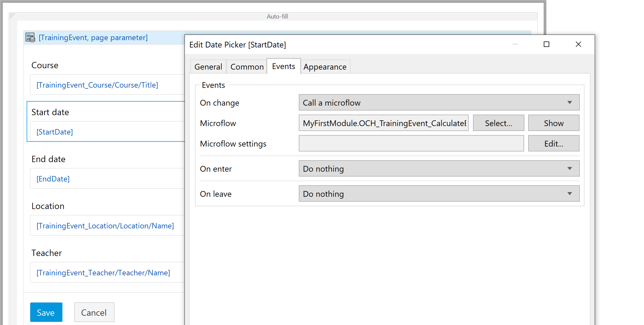Image resolution: width=644 pixels, height=325 pixels.
Task: Switch to the General tab
Action: click(208, 67)
